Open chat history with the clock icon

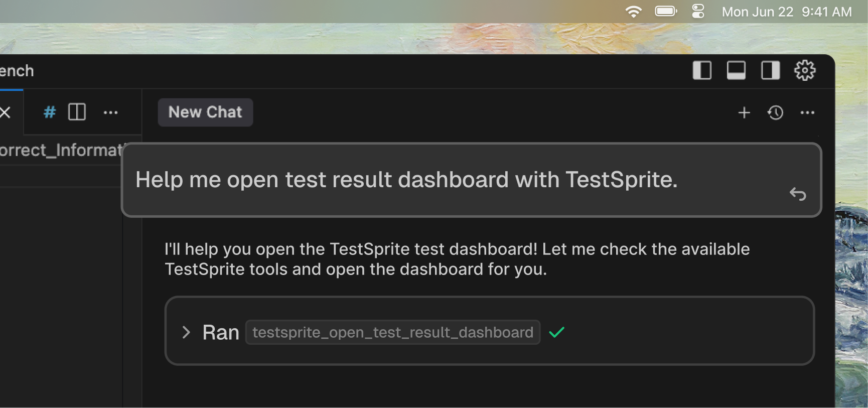tap(775, 112)
